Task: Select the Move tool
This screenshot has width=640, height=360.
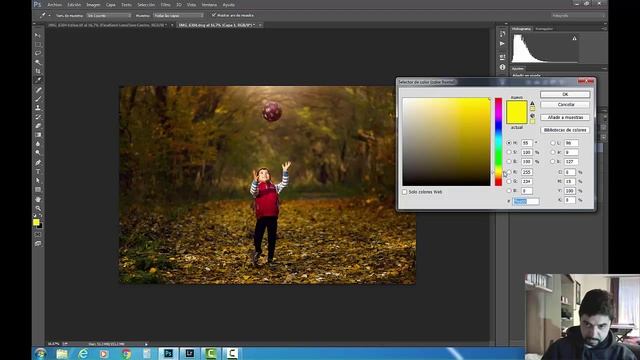Action: click(38, 35)
